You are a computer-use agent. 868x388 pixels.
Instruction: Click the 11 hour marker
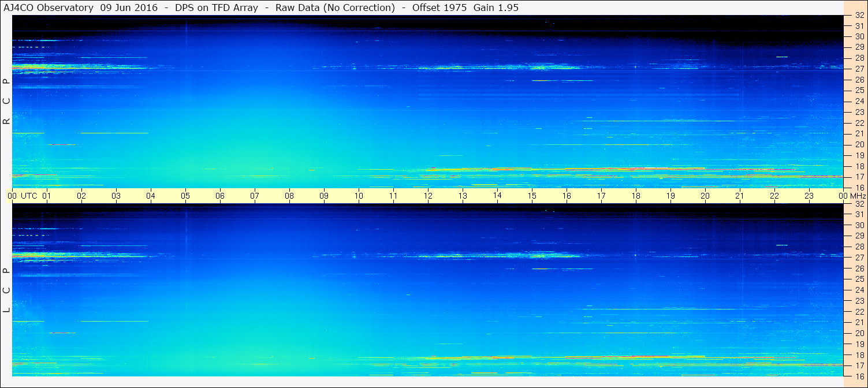point(393,196)
